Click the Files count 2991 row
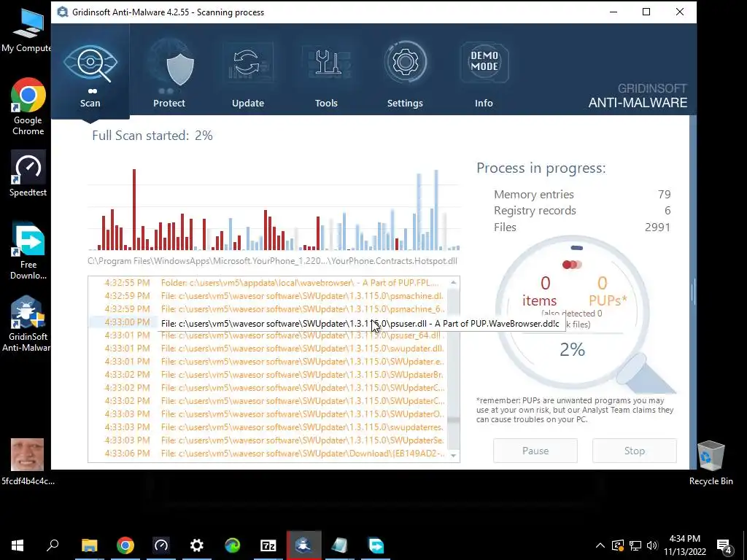 click(x=582, y=227)
